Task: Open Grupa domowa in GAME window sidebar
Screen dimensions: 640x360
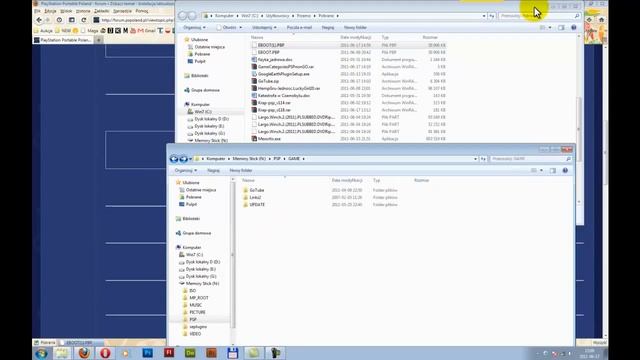Action: (196, 233)
